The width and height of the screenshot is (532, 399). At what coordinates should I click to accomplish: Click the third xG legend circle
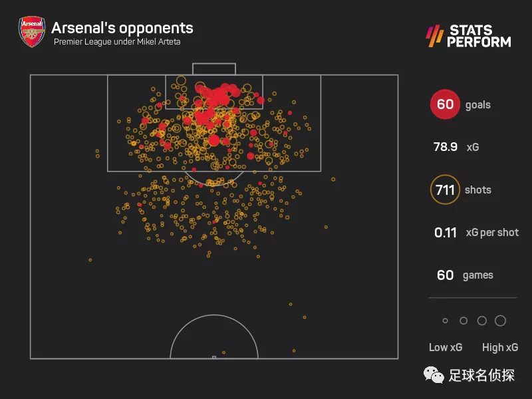(x=481, y=321)
